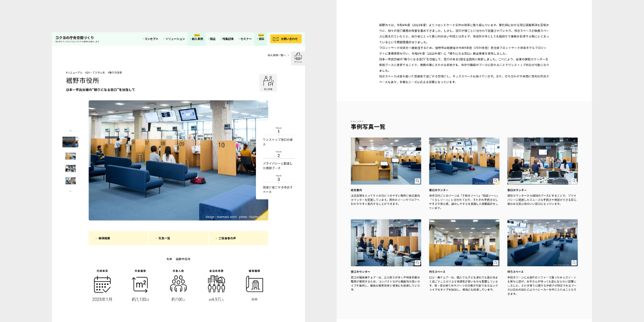Click the 約1,130㎡ area value
This screenshot has height=322, width=644.
click(x=140, y=299)
